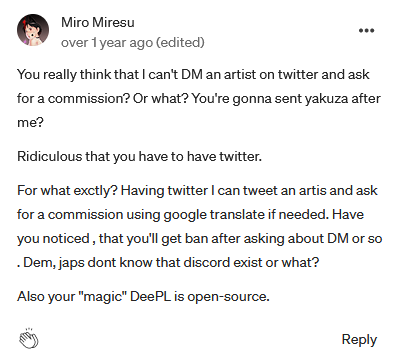
Task: Click the text 'me?' ending the first paragraph
Action: (x=30, y=123)
